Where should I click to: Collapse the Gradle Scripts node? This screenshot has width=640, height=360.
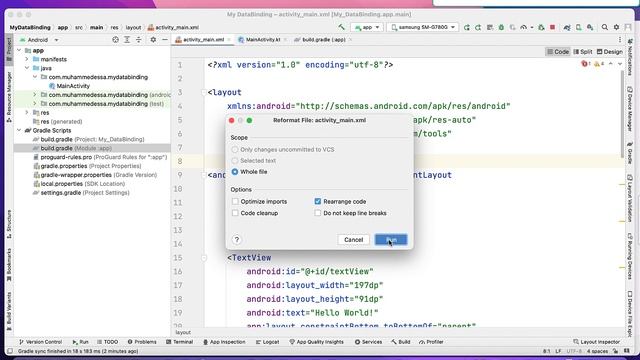[19, 130]
